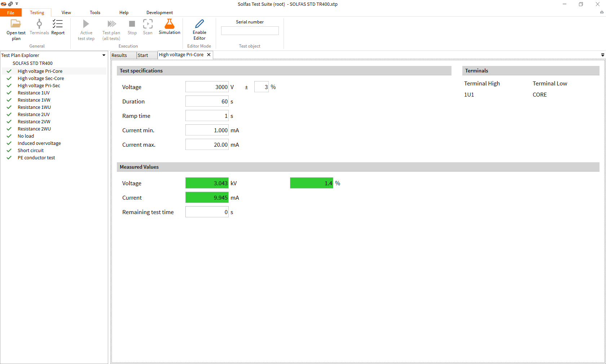Click the green 1.4 % deviation value

click(312, 183)
